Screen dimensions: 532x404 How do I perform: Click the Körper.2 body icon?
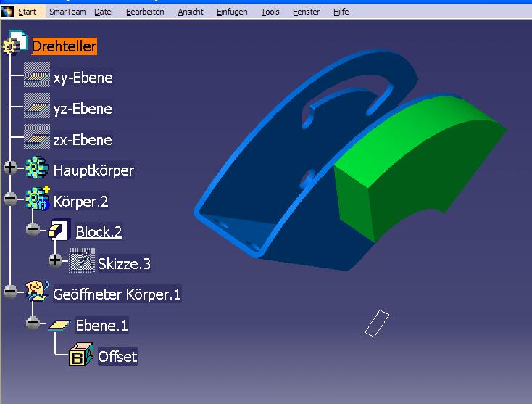37,198
